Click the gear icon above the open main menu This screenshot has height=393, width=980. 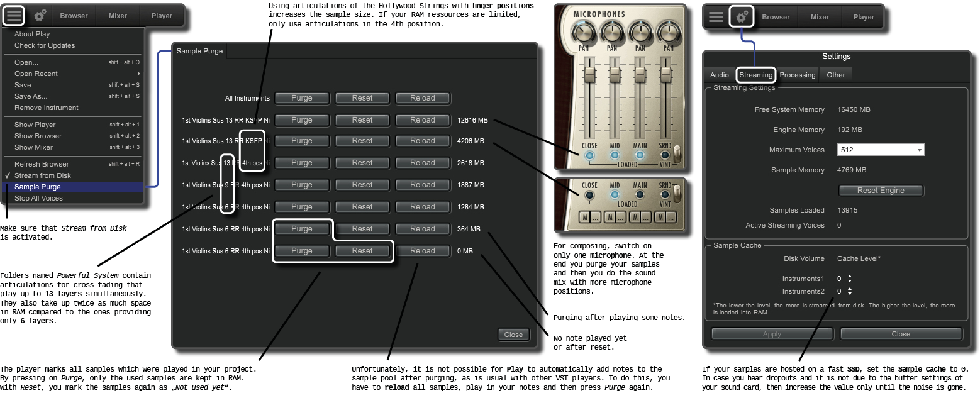pyautogui.click(x=40, y=16)
